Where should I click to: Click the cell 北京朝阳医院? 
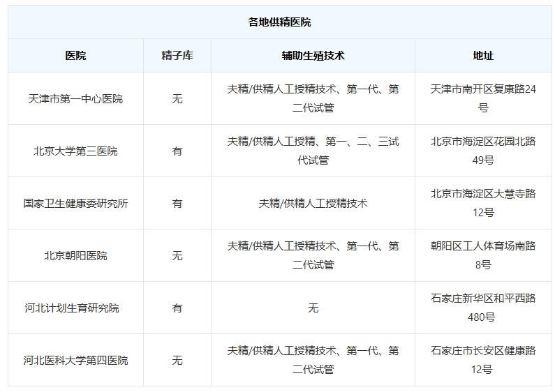click(x=75, y=256)
